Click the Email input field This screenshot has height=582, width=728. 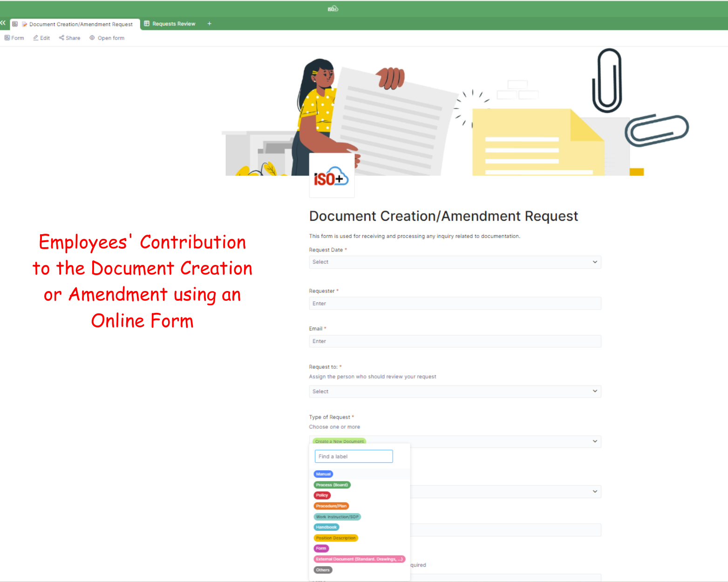[x=455, y=341]
